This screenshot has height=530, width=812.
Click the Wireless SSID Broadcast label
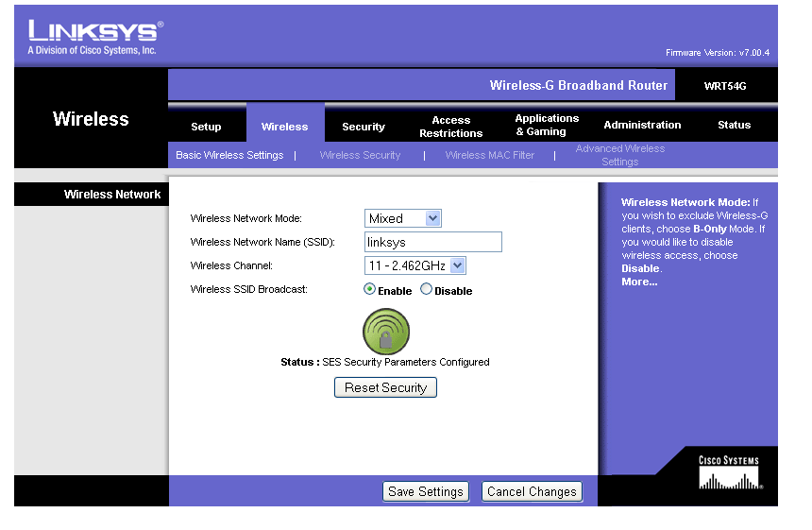tap(248, 289)
